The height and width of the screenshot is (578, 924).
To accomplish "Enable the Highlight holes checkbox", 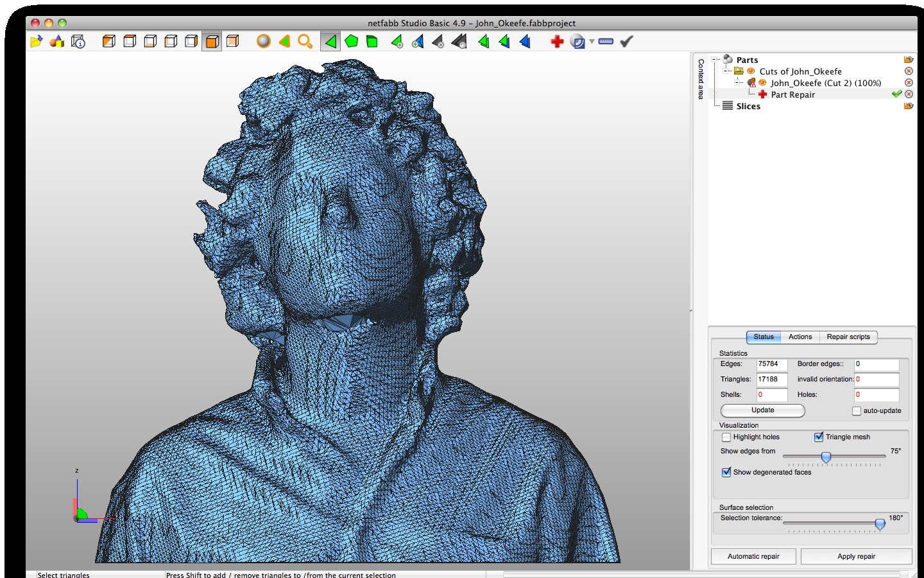I will [726, 437].
